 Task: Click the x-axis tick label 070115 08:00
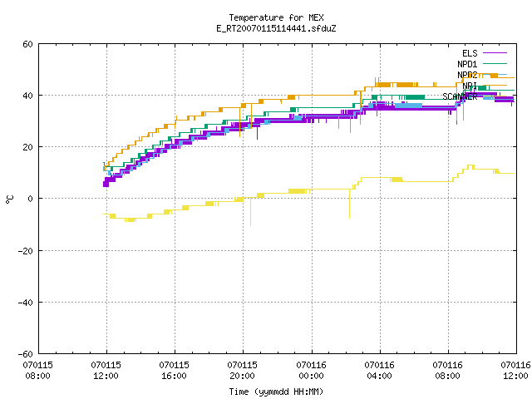point(38,371)
